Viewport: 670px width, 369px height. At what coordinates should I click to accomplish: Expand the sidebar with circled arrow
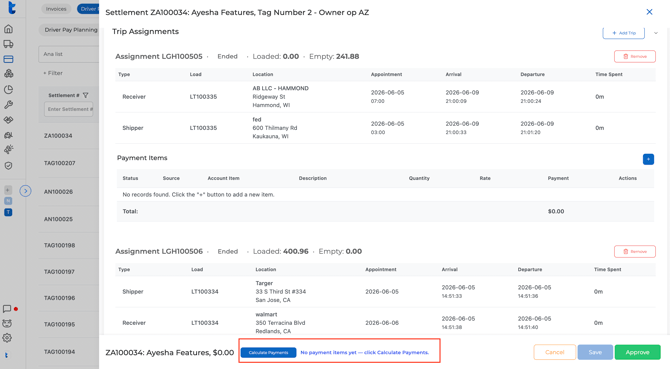point(26,191)
